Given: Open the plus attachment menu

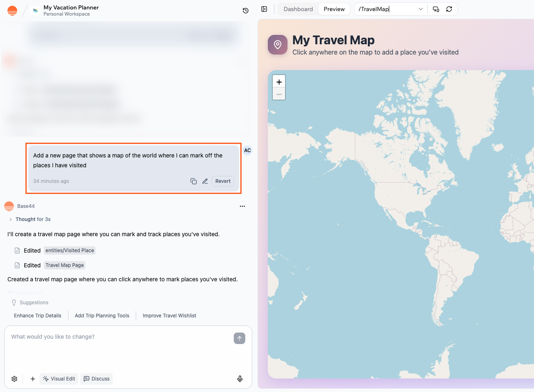Looking at the screenshot, I should 32,378.
